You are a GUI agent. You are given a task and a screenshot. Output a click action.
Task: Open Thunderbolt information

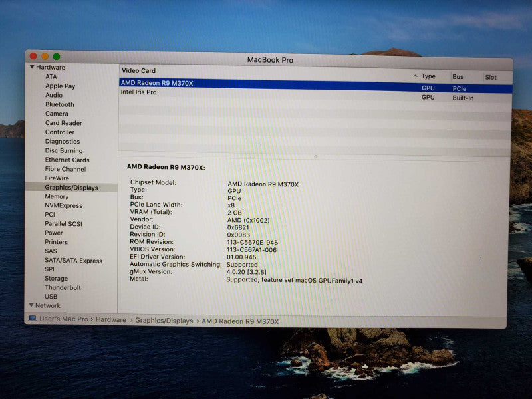click(x=63, y=287)
